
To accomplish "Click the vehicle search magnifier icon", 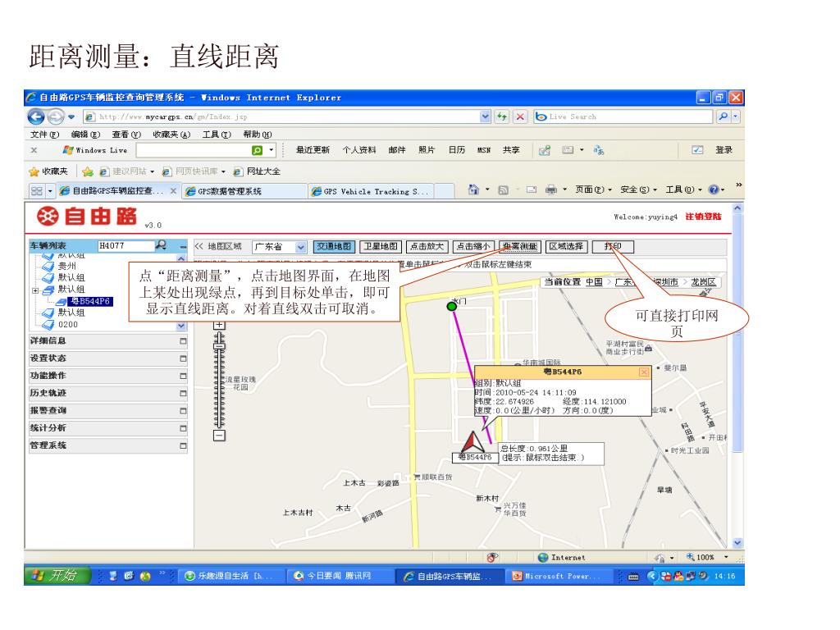I will tap(162, 244).
